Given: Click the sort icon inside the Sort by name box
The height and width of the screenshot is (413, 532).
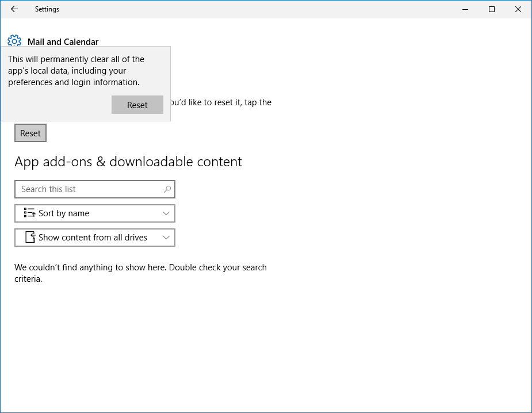Looking at the screenshot, I should pyautogui.click(x=29, y=213).
